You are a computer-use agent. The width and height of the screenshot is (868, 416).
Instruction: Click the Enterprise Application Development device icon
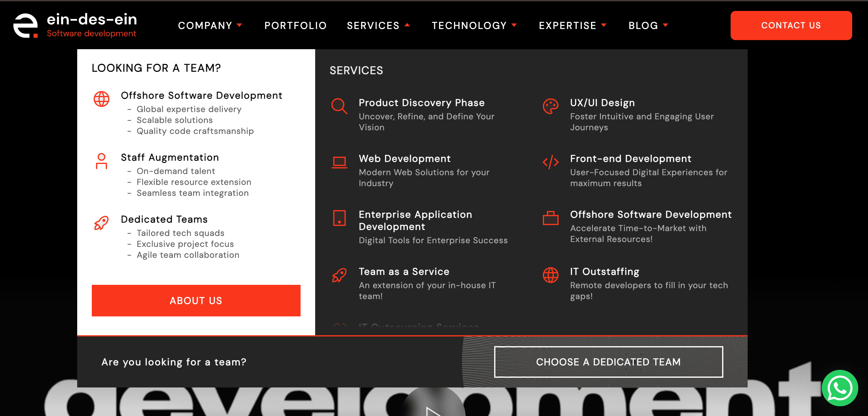pyautogui.click(x=339, y=218)
